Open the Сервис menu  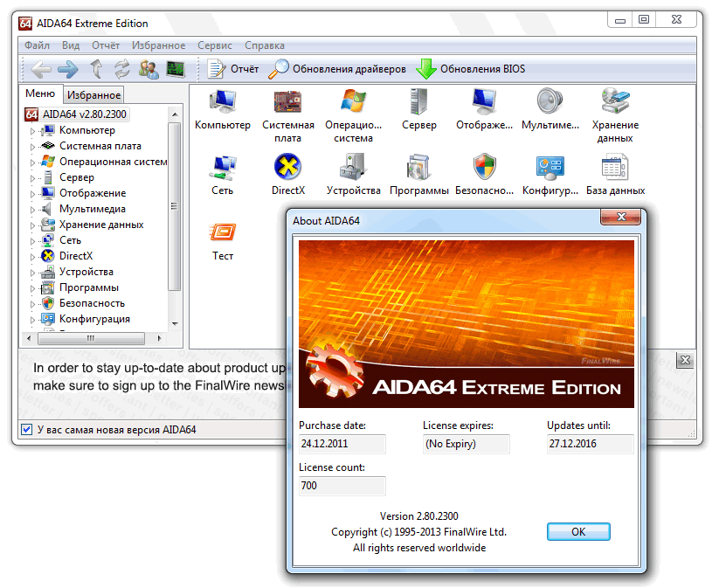(x=215, y=45)
